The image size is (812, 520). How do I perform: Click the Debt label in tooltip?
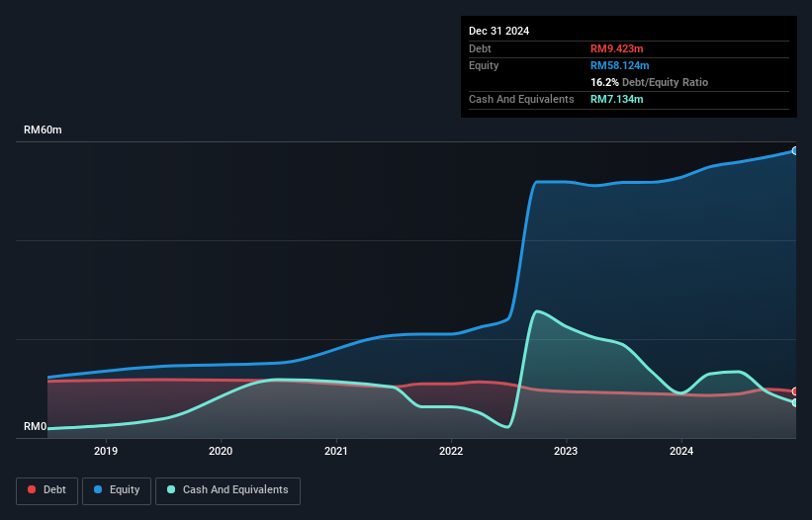click(x=480, y=48)
